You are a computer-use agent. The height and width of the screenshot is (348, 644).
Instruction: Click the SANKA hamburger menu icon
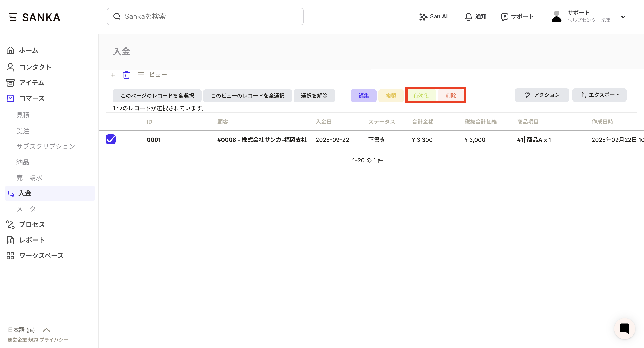tap(12, 17)
